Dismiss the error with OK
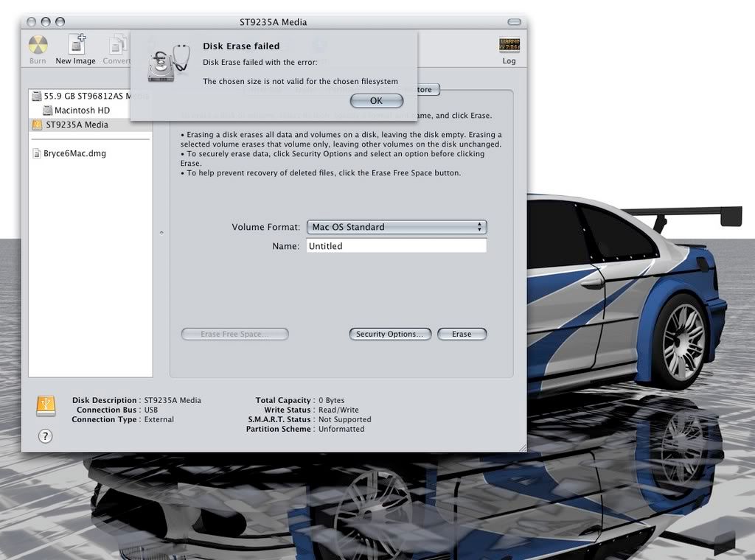This screenshot has height=560, width=755. click(376, 101)
